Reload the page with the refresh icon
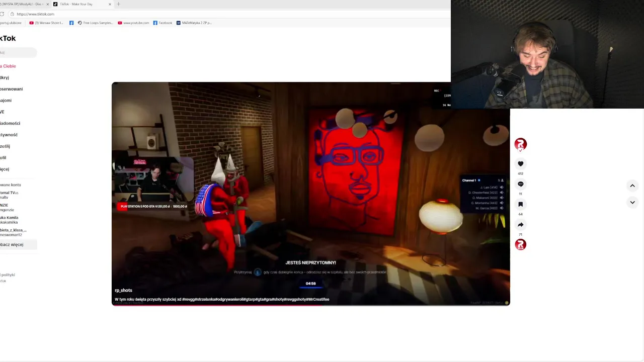Viewport: 644px width, 362px height. point(2,14)
